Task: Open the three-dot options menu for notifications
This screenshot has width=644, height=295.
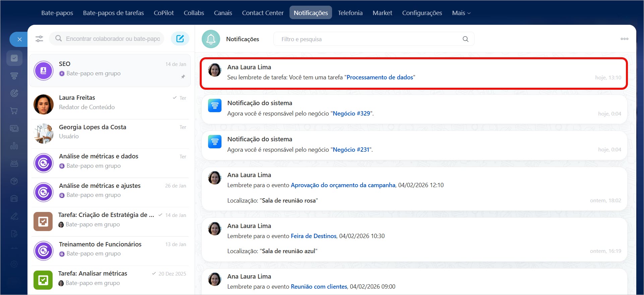Action: pos(624,39)
